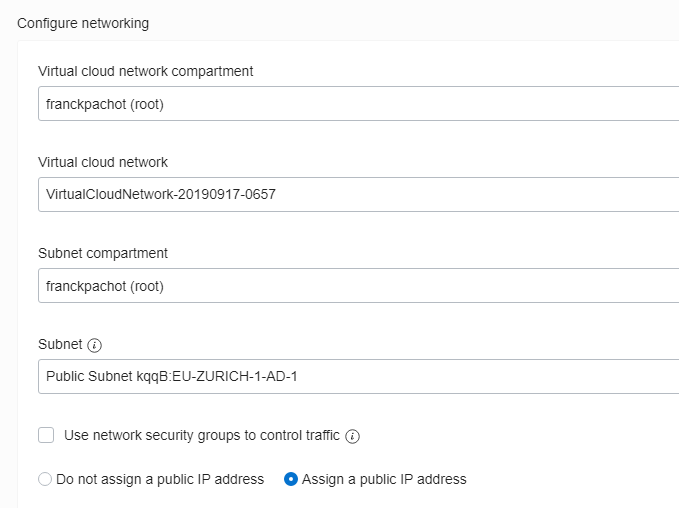Click franckpachot (root) in Subnet compartment field
Image resolution: width=679 pixels, height=508 pixels.
(x=105, y=286)
